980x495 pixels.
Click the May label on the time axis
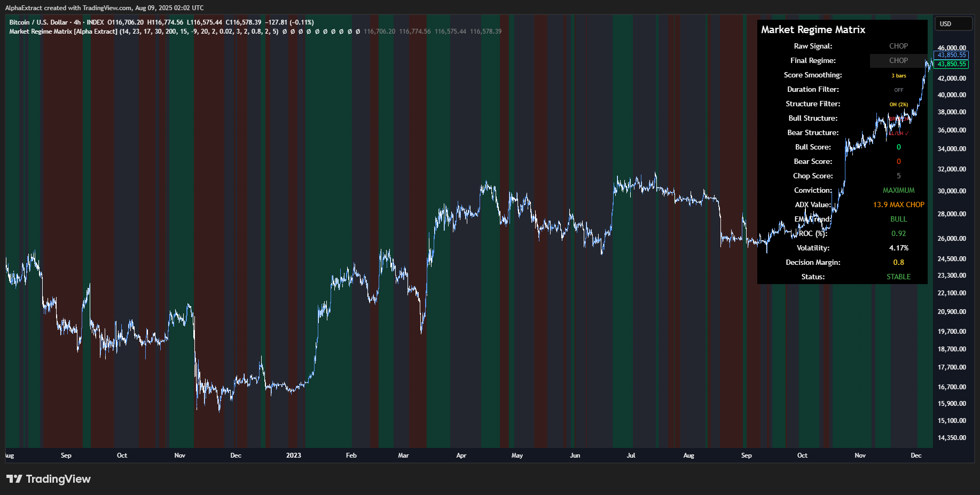click(x=517, y=455)
